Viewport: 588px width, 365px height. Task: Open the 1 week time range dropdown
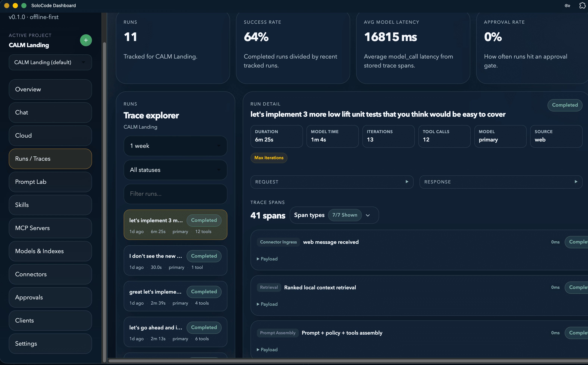pyautogui.click(x=175, y=146)
